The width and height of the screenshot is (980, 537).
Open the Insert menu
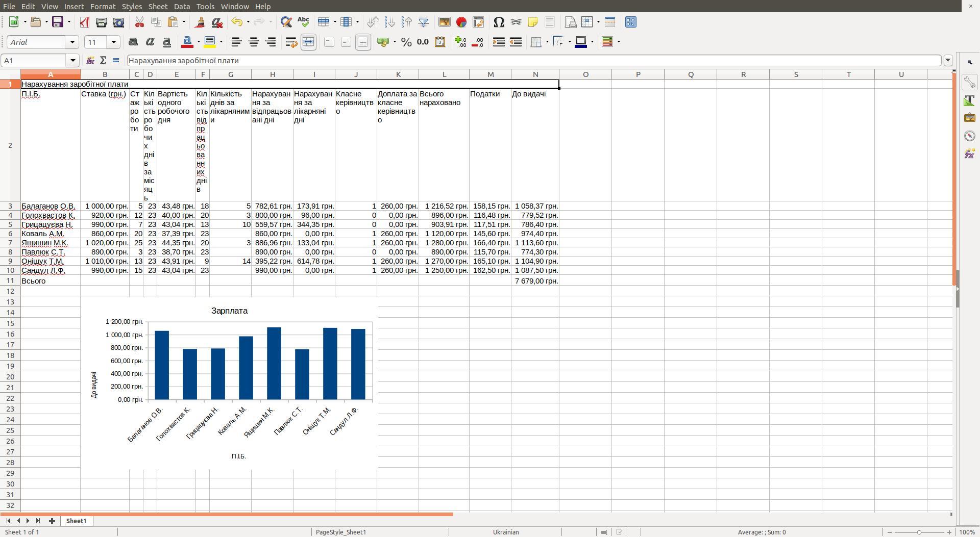coord(74,6)
